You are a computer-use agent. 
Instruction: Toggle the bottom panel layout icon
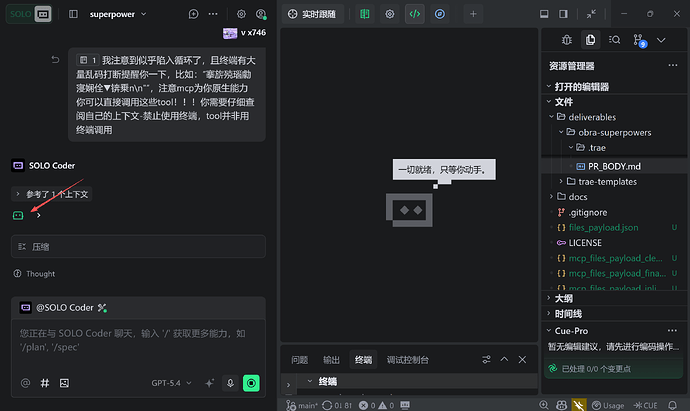click(x=544, y=14)
